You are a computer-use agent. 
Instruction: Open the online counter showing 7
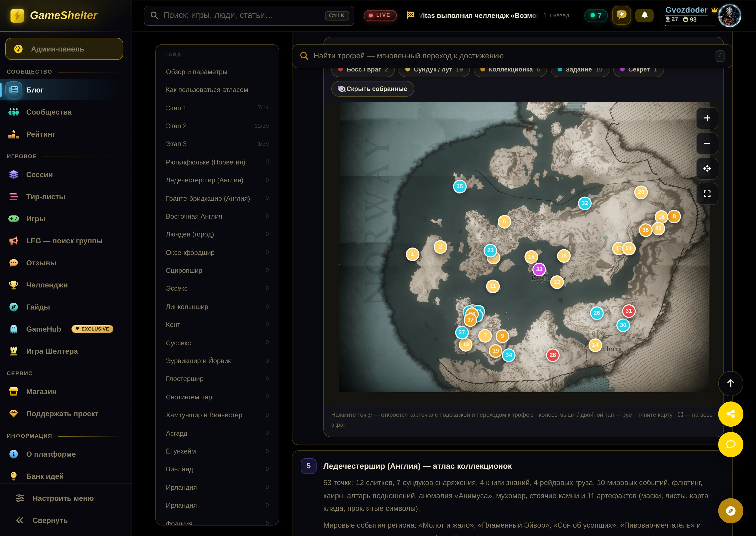(x=596, y=16)
